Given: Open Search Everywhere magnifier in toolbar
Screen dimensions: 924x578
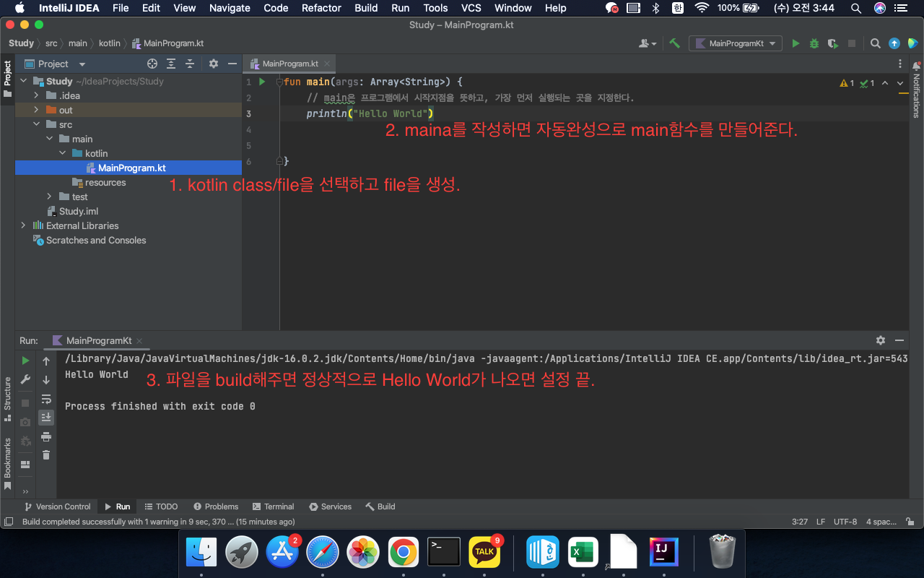Looking at the screenshot, I should point(875,43).
